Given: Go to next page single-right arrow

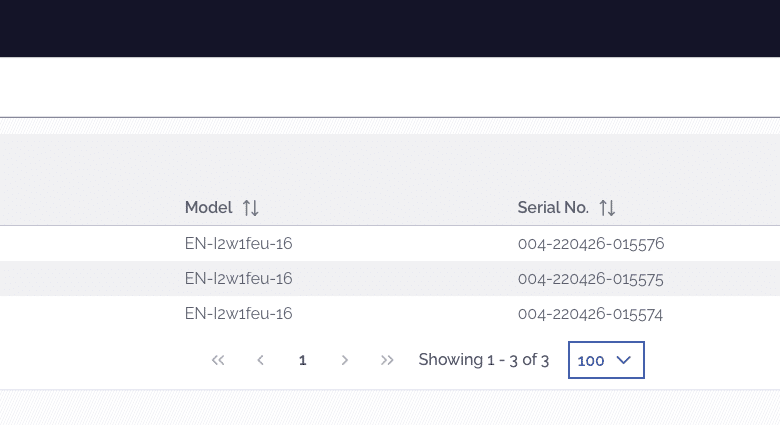Looking at the screenshot, I should point(344,360).
